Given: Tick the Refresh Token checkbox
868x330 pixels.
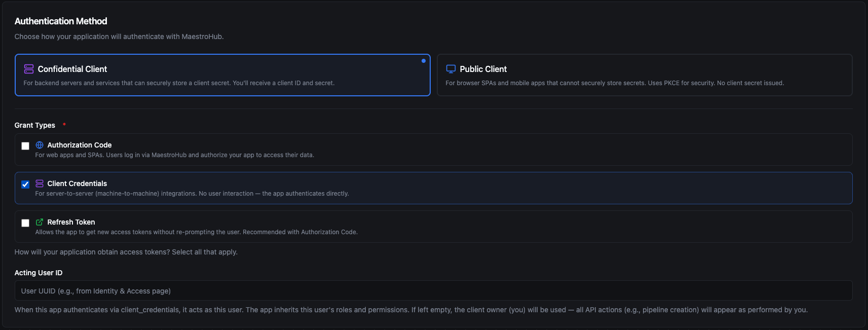Looking at the screenshot, I should [25, 223].
